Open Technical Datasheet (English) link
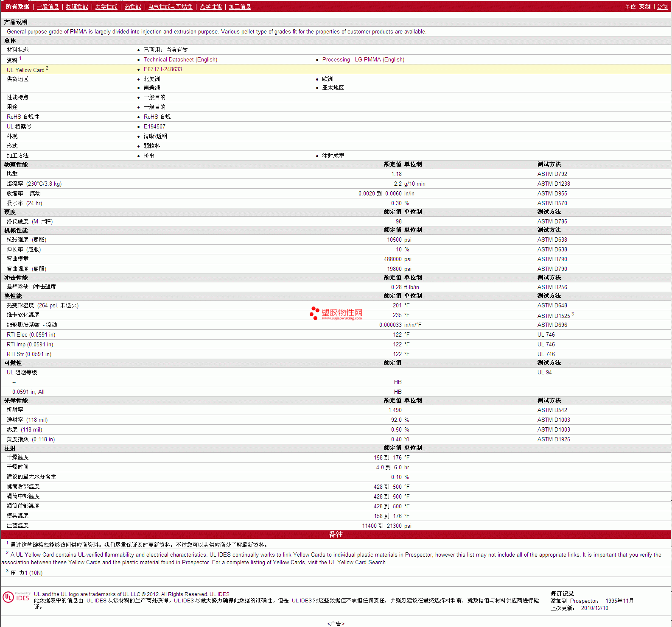The height and width of the screenshot is (627, 672). [x=180, y=60]
